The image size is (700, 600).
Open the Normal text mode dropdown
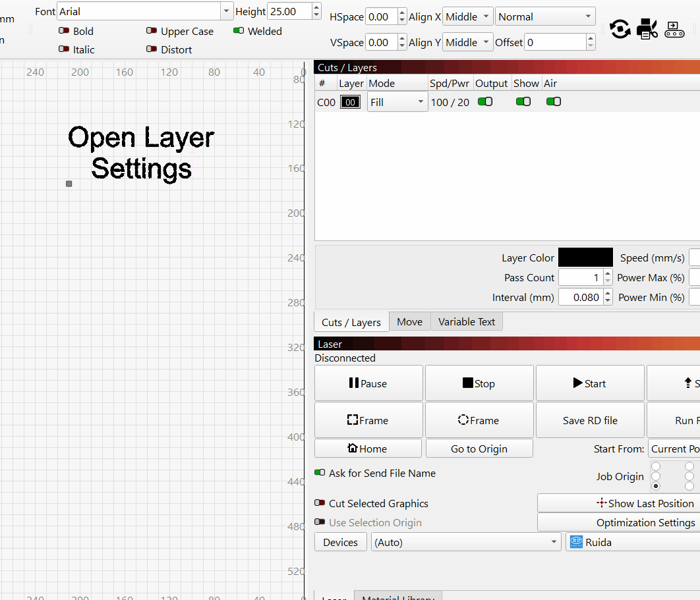[545, 17]
